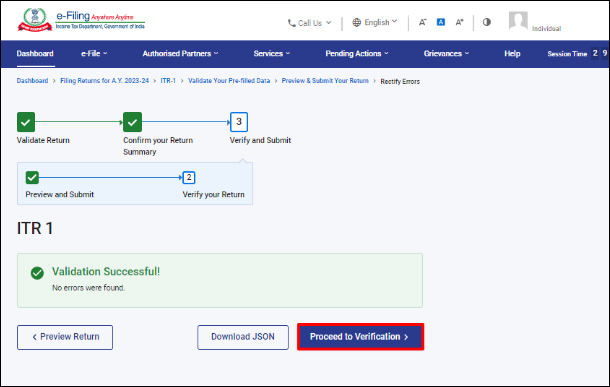
Task: Reset to default font size A icon
Action: click(441, 22)
